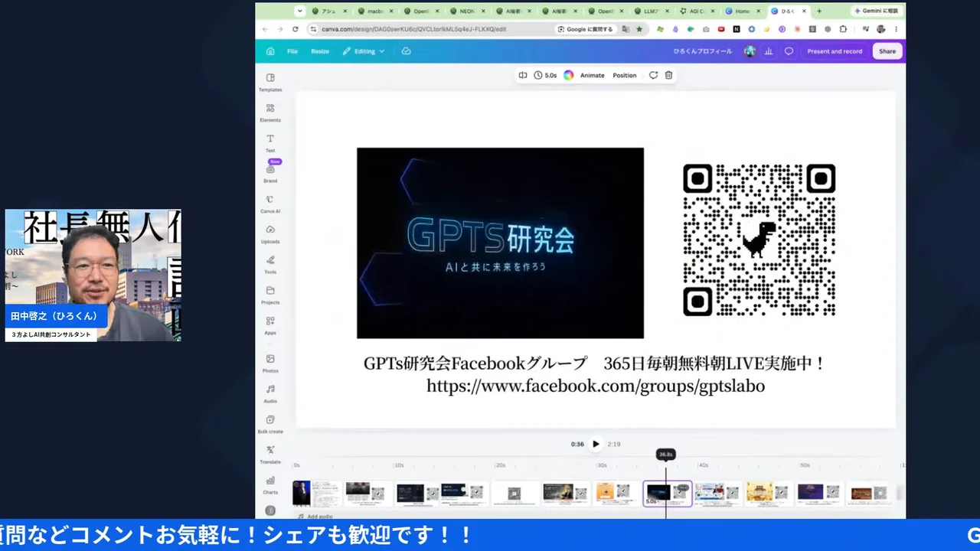Open the comments speech bubble icon
The width and height of the screenshot is (980, 551).
point(789,51)
